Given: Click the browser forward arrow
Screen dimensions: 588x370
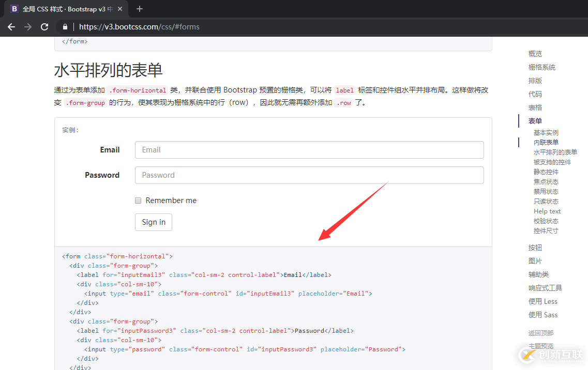Looking at the screenshot, I should [28, 27].
